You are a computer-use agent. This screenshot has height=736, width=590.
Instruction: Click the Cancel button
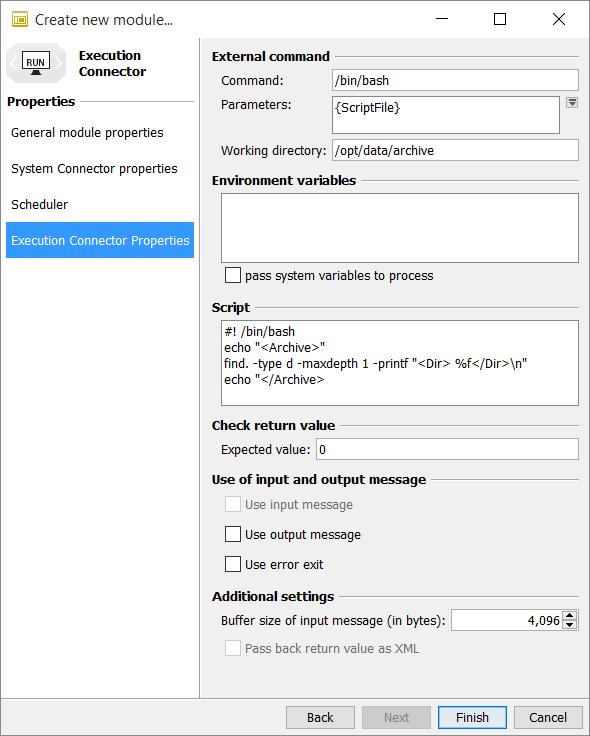pos(548,718)
